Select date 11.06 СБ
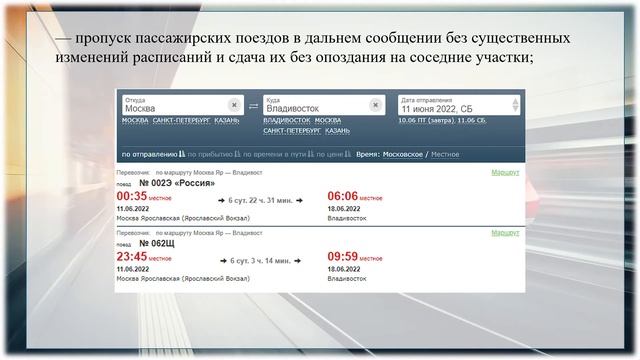This screenshot has width=640, height=360. (x=471, y=121)
